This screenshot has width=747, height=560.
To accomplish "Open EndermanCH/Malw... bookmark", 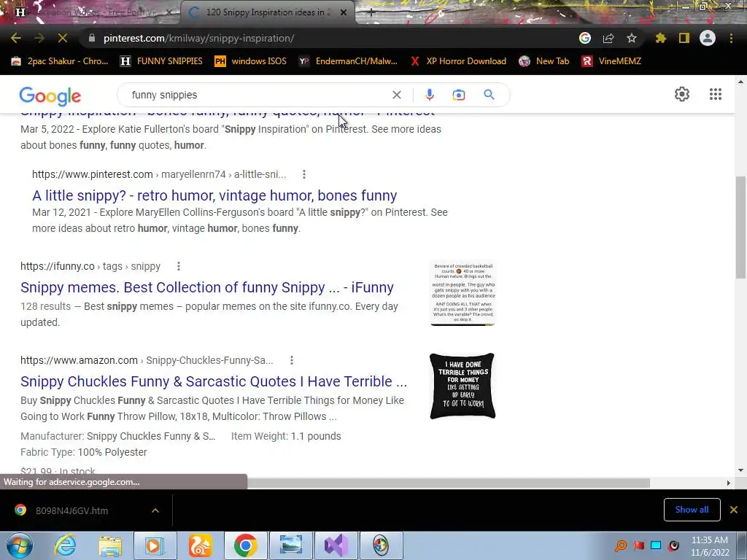I will (x=348, y=61).
